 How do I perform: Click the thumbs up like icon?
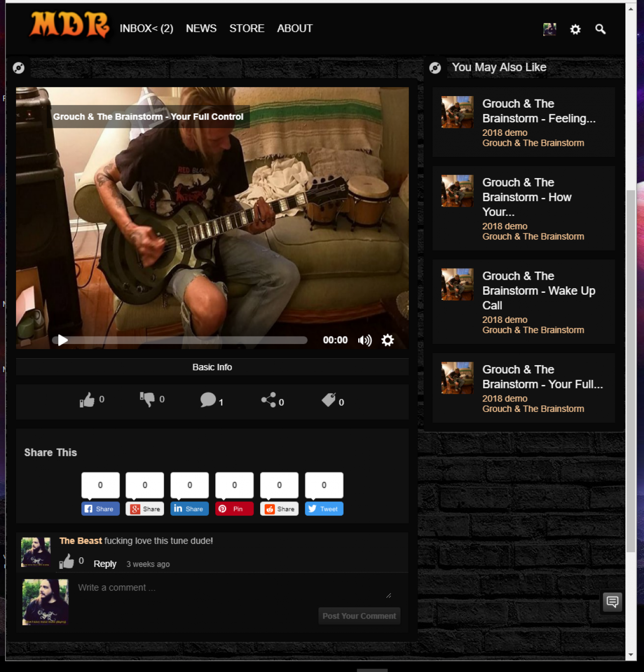(87, 400)
